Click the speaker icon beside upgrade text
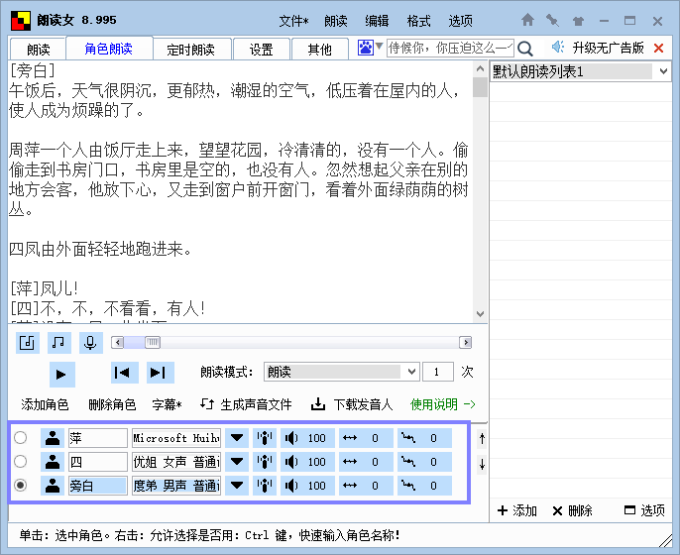680x555 pixels. coord(558,47)
